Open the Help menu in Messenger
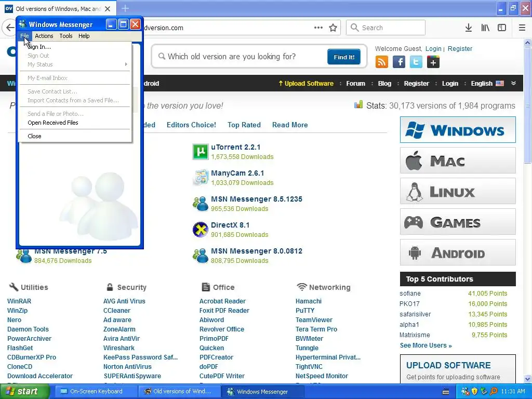Screen dimensions: 532x399 click(x=84, y=36)
